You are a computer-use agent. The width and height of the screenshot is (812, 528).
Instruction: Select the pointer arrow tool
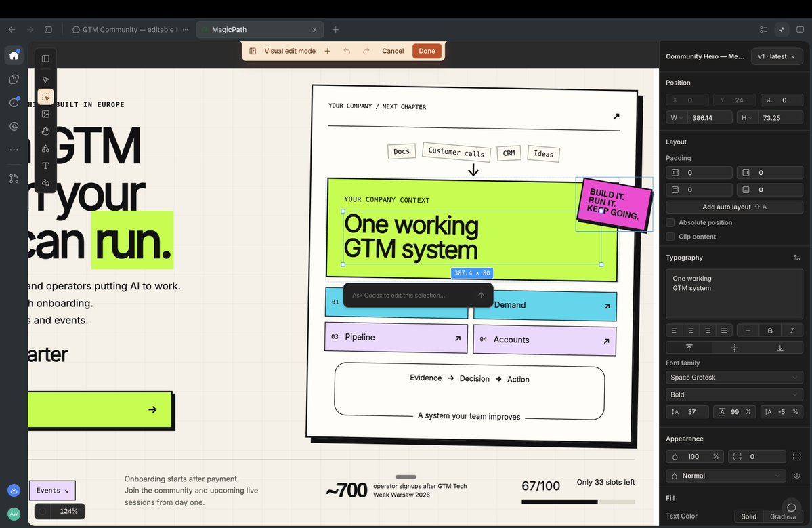coord(45,80)
